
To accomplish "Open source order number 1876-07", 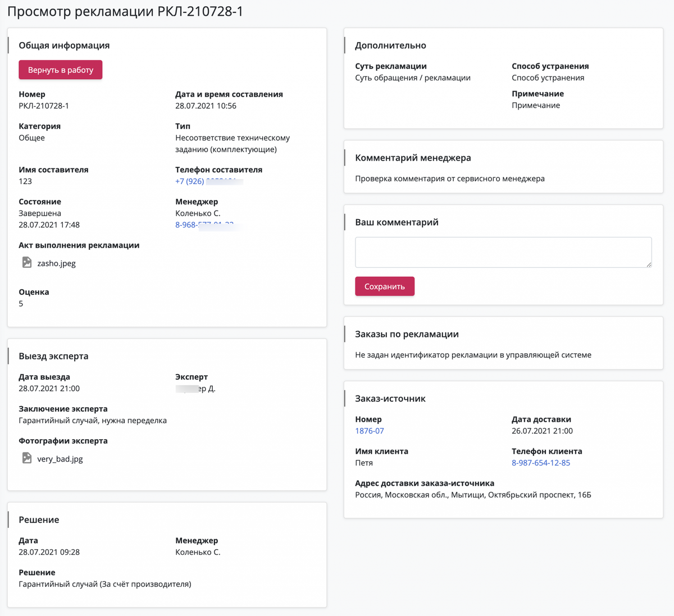I will click(x=370, y=431).
